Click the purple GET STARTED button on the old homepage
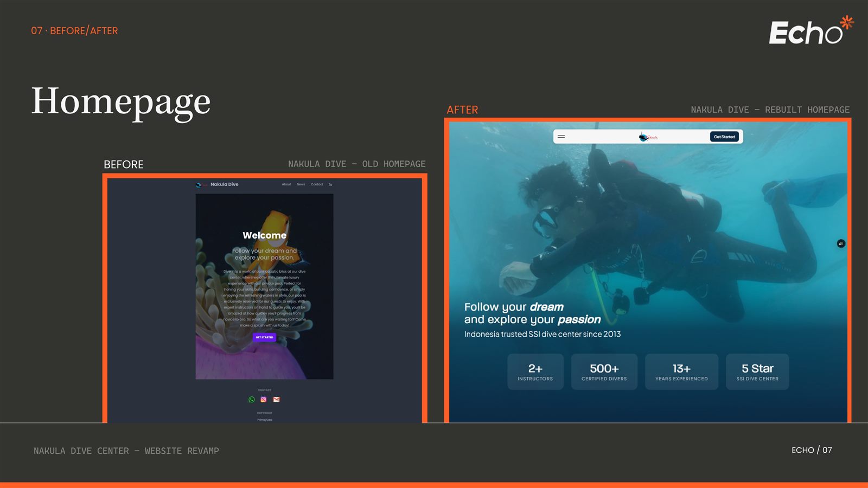 tap(265, 337)
